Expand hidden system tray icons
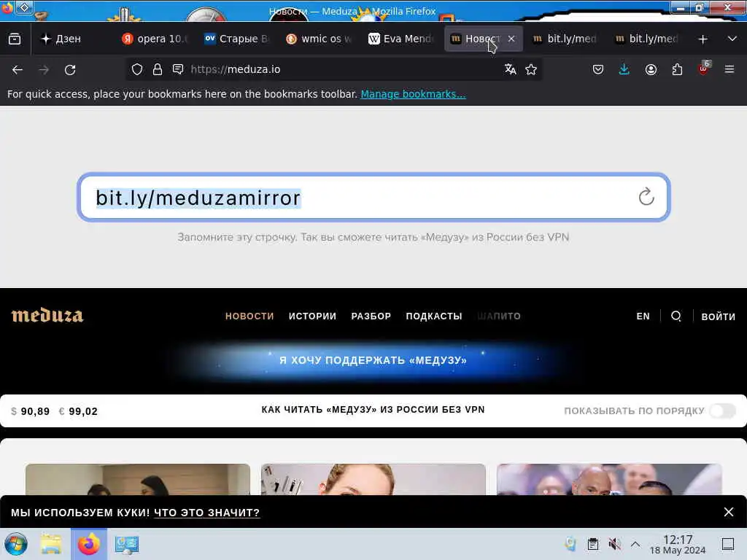Image resolution: width=747 pixels, height=560 pixels. pyautogui.click(x=635, y=544)
